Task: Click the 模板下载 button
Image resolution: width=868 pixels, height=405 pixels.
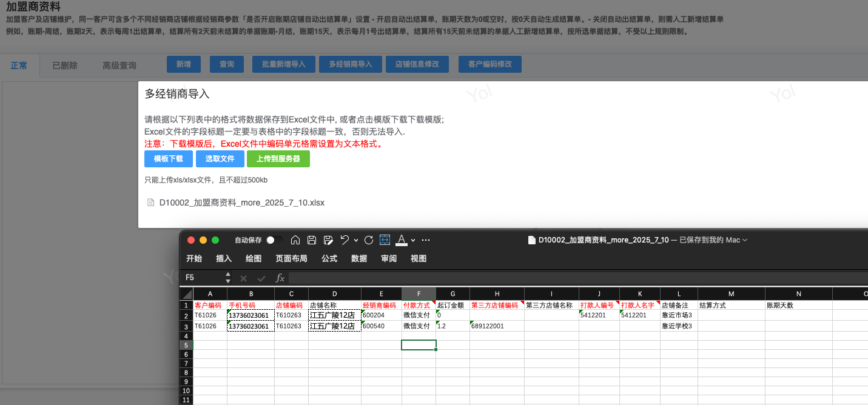Action: [x=168, y=159]
